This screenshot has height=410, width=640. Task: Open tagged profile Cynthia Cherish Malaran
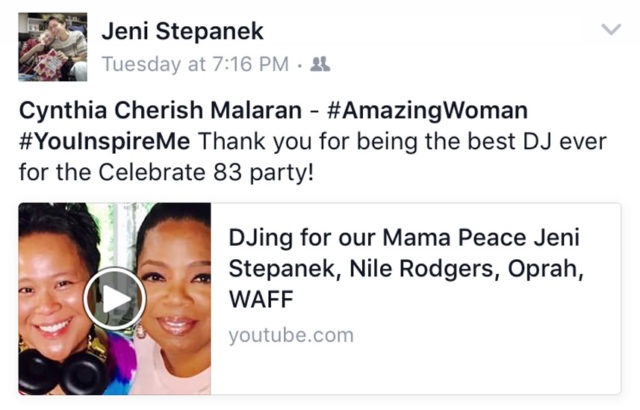[160, 111]
